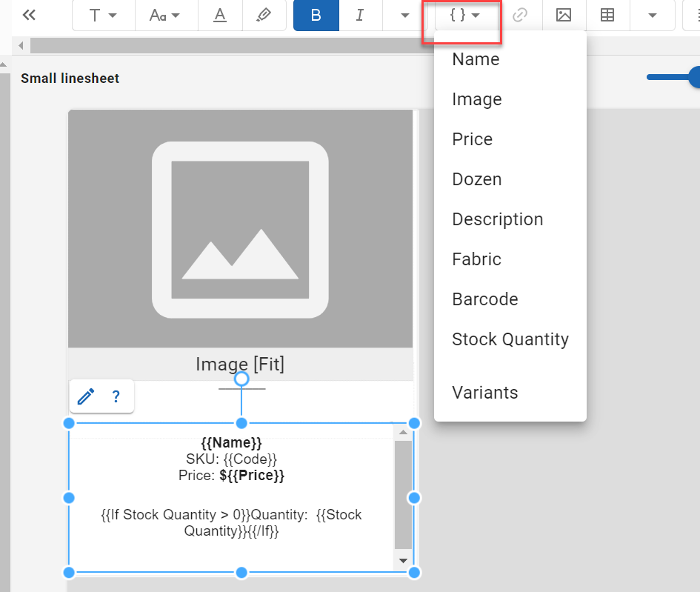Viewport: 700px width, 592px height.
Task: Open the curly braces placeholder dropdown
Action: (464, 15)
